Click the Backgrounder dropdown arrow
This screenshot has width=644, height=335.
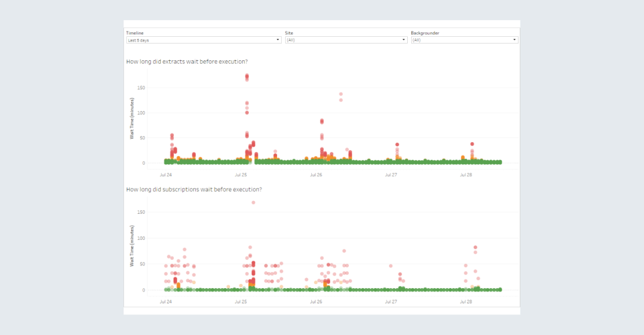pos(515,40)
